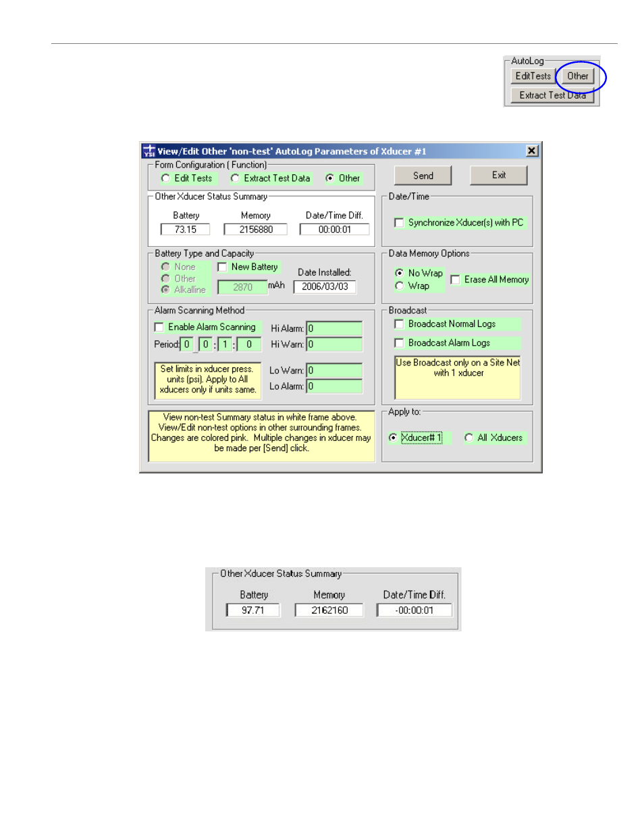The image size is (644, 834).
Task: Click the Date Installed field
Action: point(325,286)
